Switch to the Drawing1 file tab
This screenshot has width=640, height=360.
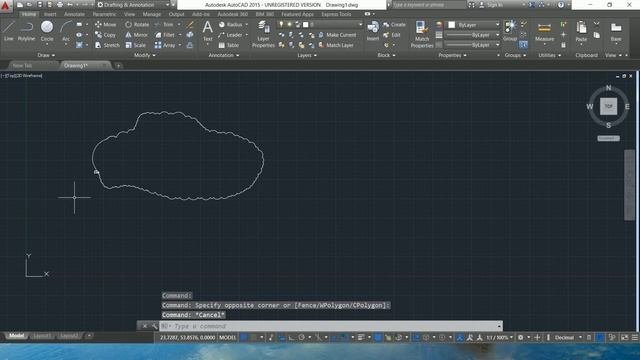point(86,65)
